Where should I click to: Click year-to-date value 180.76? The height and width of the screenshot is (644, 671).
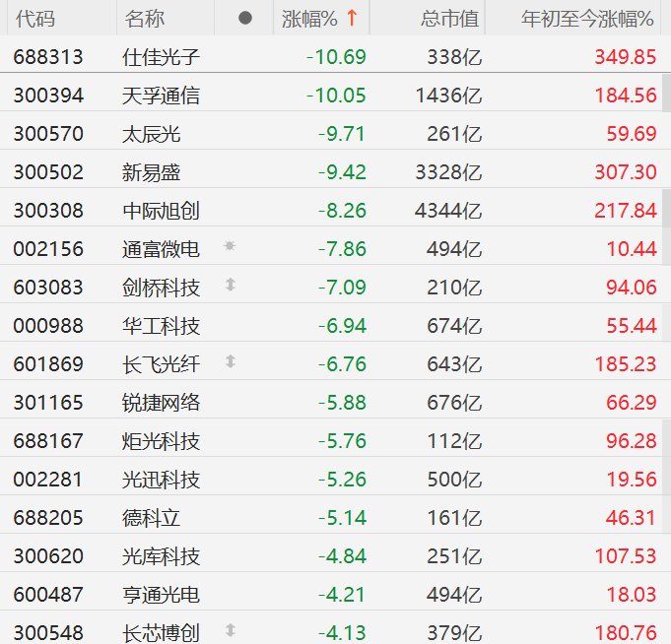click(626, 633)
